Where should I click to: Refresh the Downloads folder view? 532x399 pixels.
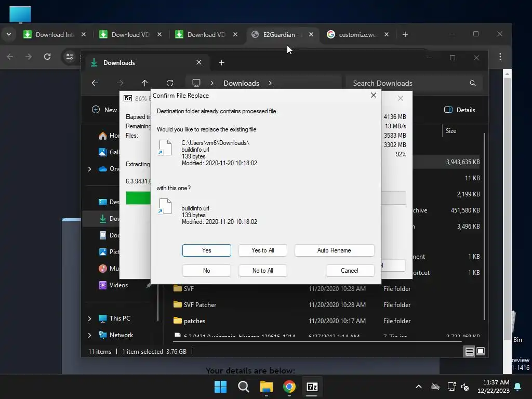click(170, 83)
